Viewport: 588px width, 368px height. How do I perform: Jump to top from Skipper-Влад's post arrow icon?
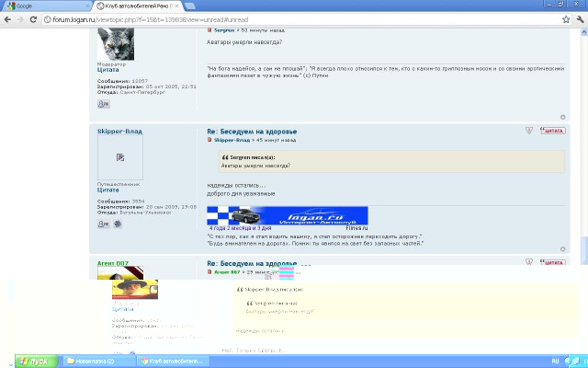[562, 249]
